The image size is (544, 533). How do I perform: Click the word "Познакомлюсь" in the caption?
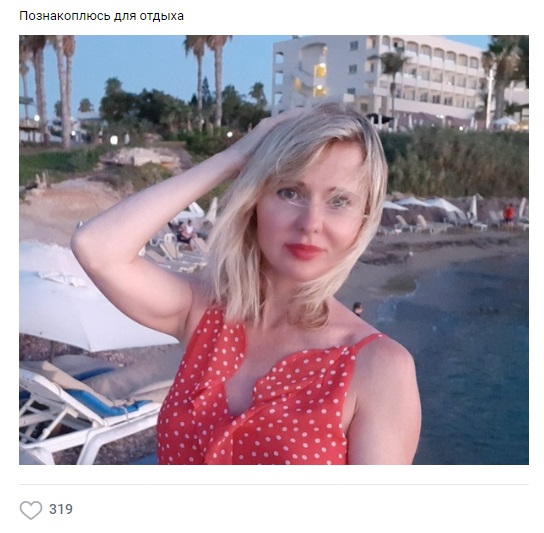pos(65,16)
